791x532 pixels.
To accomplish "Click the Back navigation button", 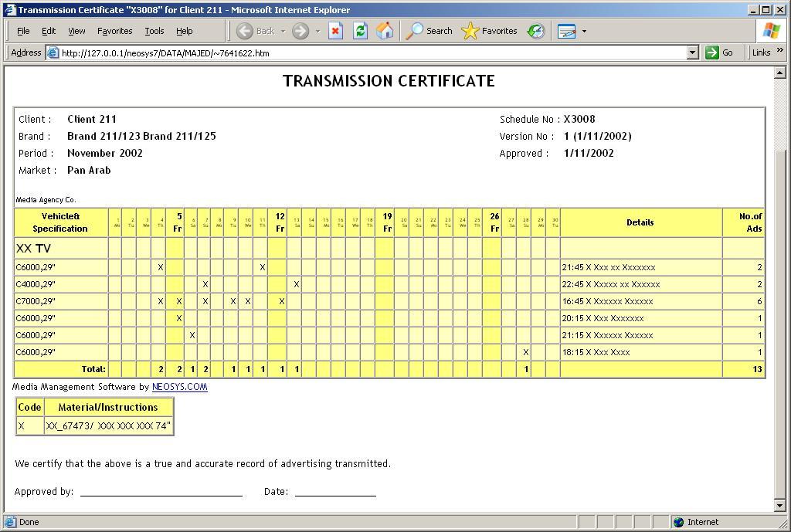I will 256,31.
